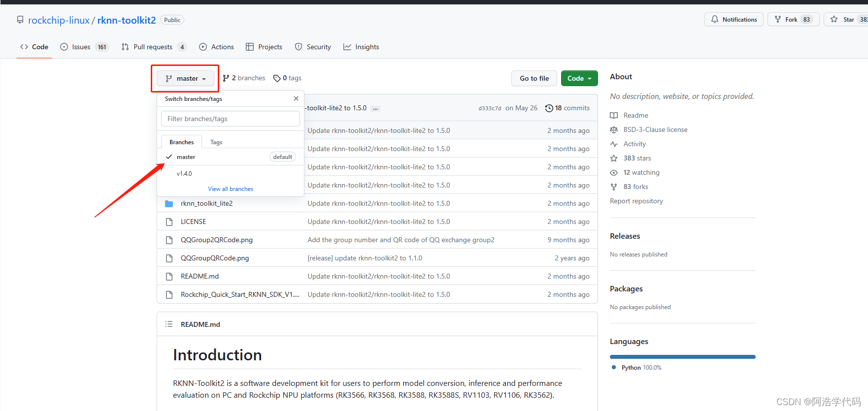Click View all branches link
The width and height of the screenshot is (868, 411).
pos(231,189)
